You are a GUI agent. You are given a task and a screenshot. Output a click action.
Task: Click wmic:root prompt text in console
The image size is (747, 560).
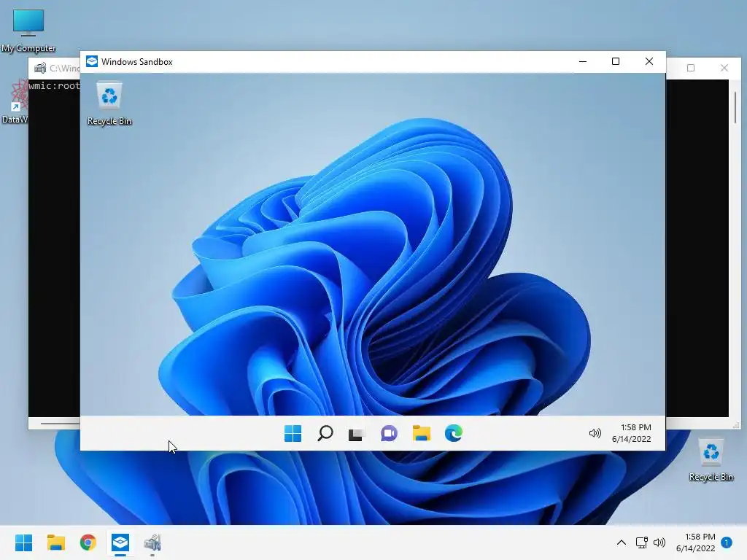(54, 86)
